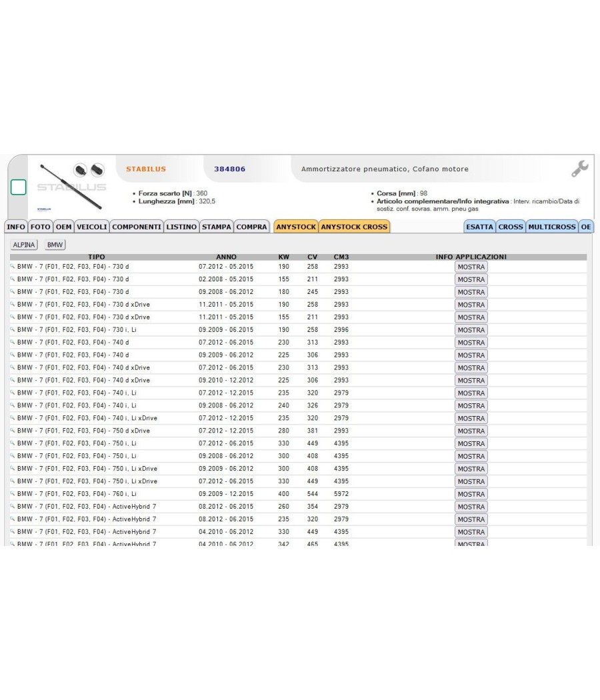Screen dimensions: 600x700
Task: Click MOSTRA for 740 d 225 kW row
Action: (x=471, y=355)
